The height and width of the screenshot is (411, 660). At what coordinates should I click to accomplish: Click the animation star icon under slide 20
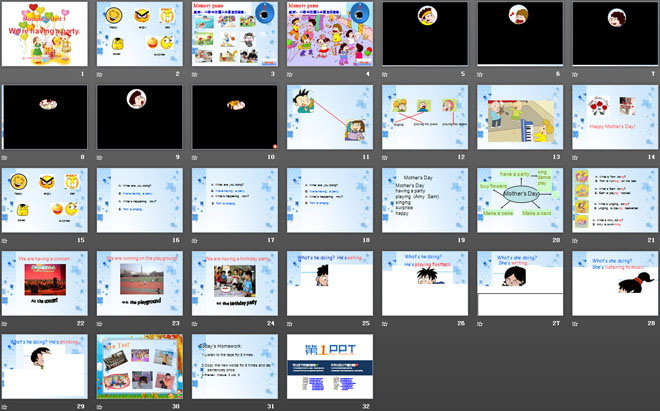pyautogui.click(x=481, y=240)
